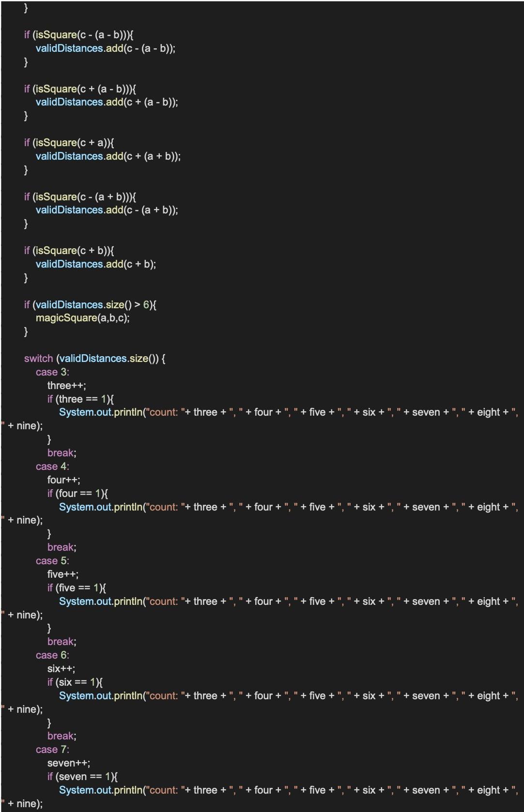Click the isSquare(c + a) condition line
The image size is (524, 812).
[69, 143]
